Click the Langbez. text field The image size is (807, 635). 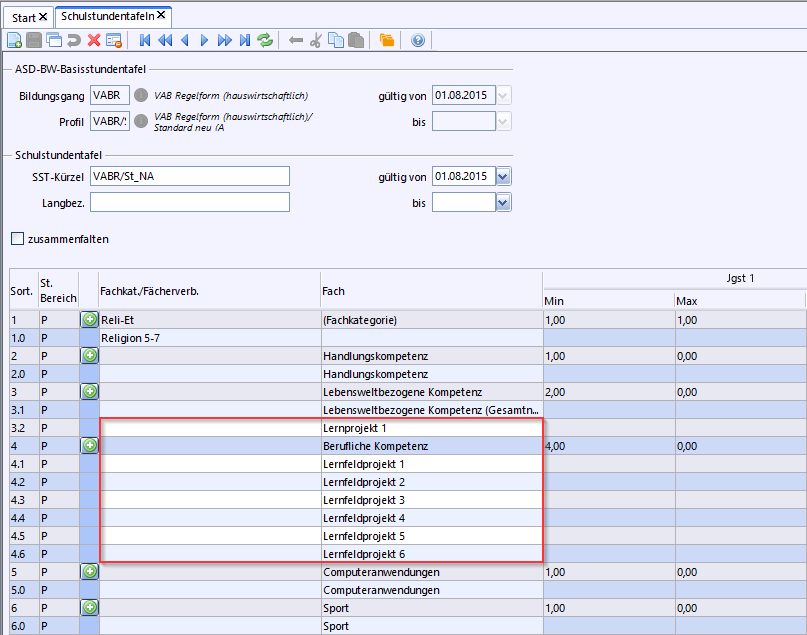click(x=189, y=202)
